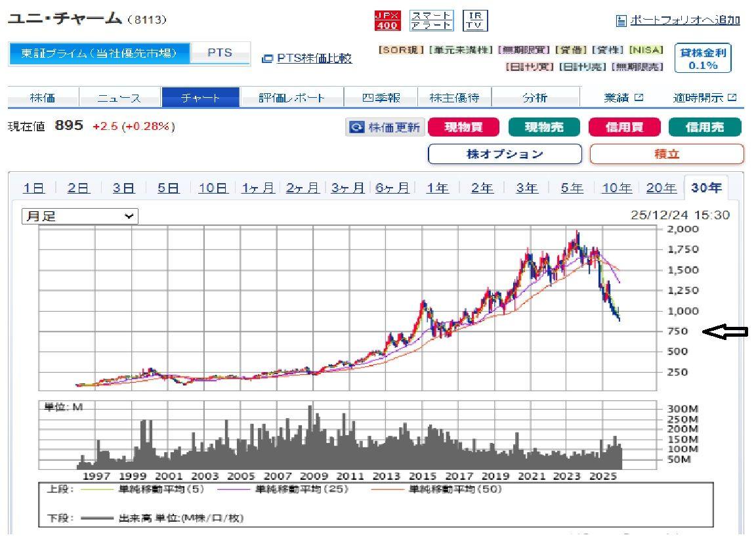Click the IR TV icon
The image size is (756, 552).
(x=473, y=19)
